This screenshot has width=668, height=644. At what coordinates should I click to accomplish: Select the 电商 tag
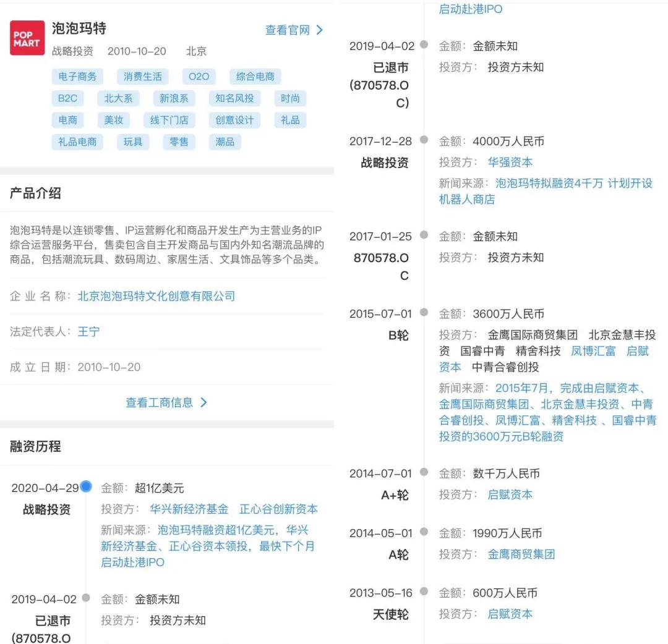(x=68, y=120)
